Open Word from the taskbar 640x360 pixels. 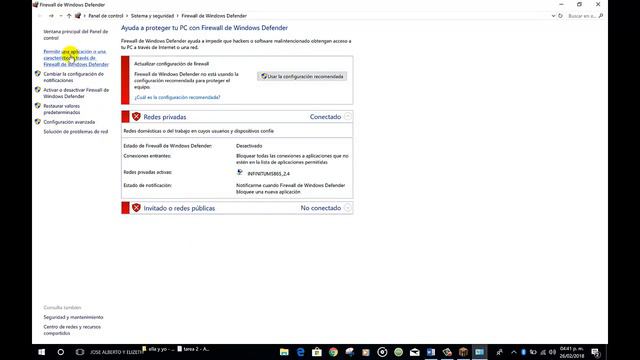[x=431, y=352]
